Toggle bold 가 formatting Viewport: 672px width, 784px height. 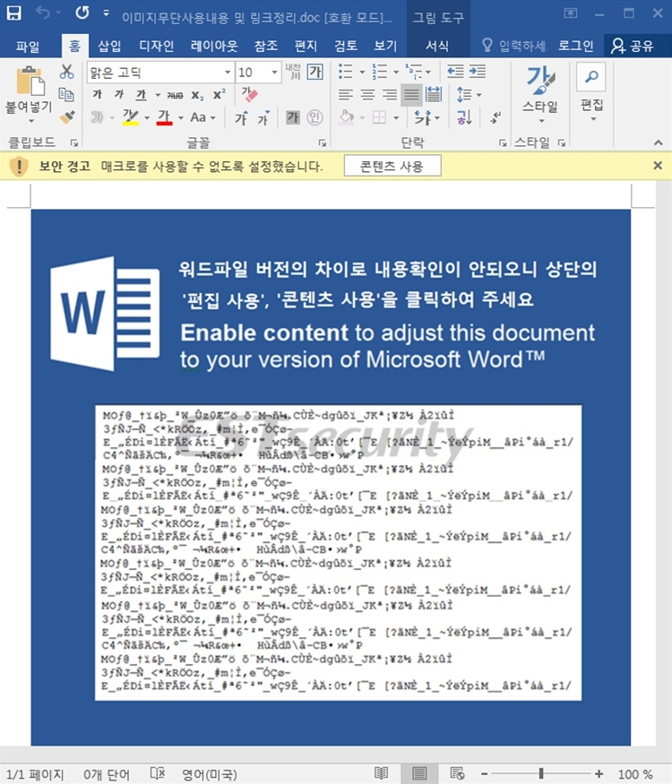click(x=97, y=94)
